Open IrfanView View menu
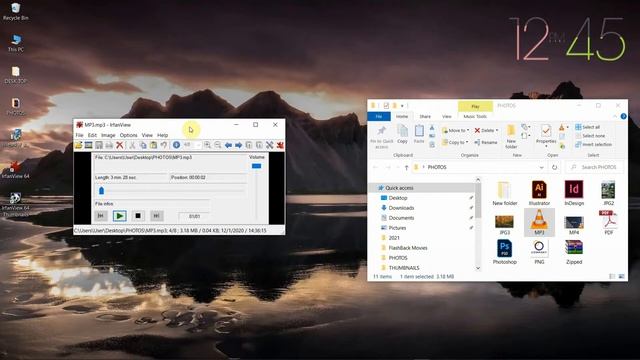 click(x=147, y=135)
